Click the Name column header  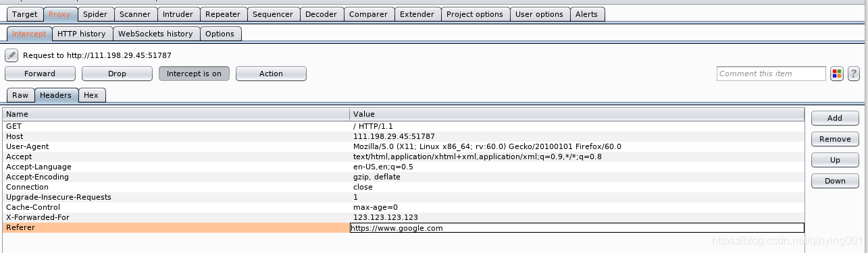pyautogui.click(x=176, y=114)
